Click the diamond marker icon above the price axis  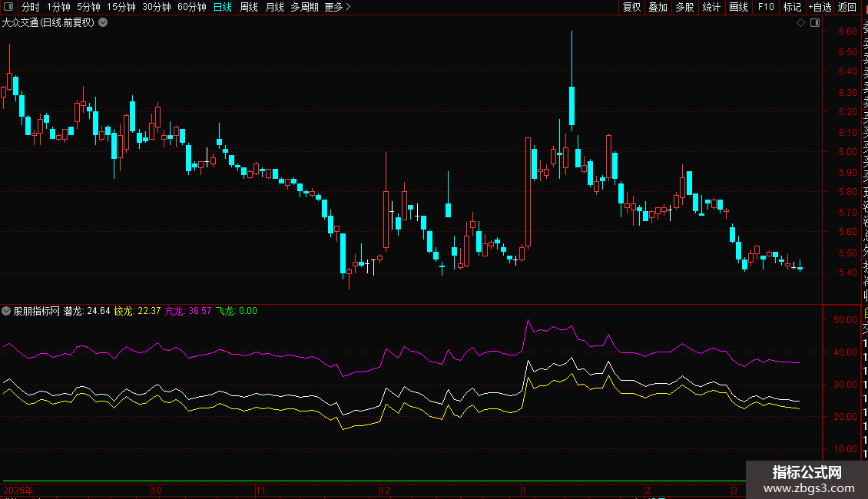[x=800, y=23]
